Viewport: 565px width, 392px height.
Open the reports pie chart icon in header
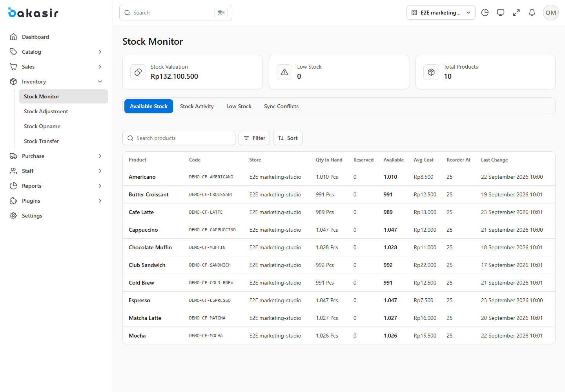pos(485,13)
